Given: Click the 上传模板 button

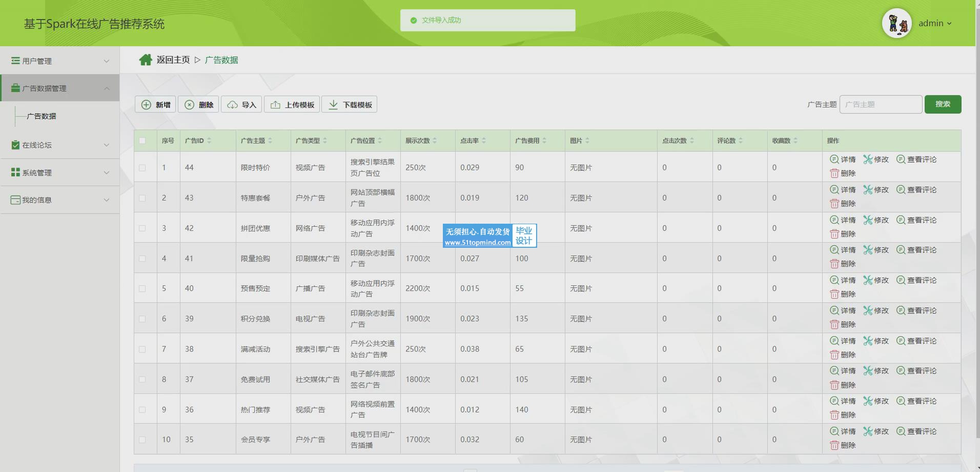Looking at the screenshot, I should (292, 104).
